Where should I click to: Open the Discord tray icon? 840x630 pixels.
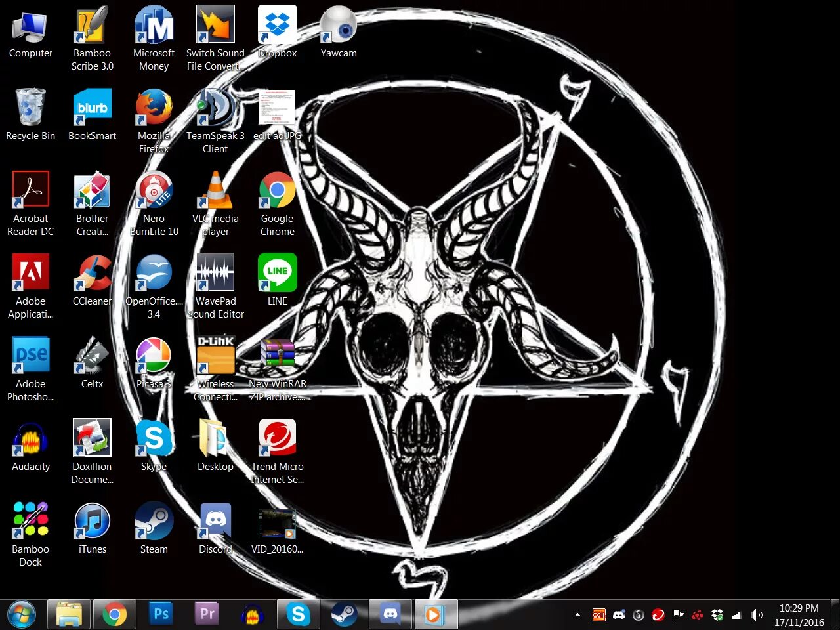pos(619,615)
